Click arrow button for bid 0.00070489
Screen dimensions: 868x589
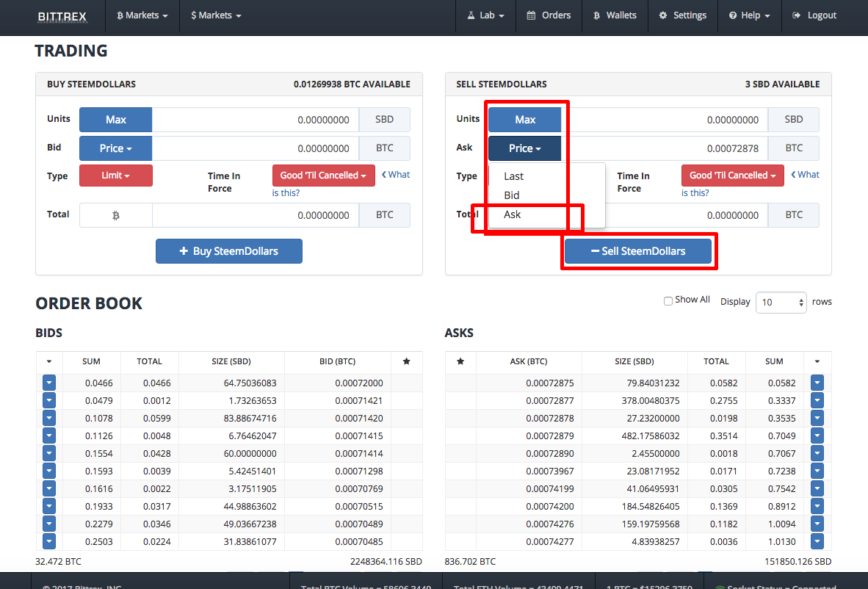click(49, 524)
